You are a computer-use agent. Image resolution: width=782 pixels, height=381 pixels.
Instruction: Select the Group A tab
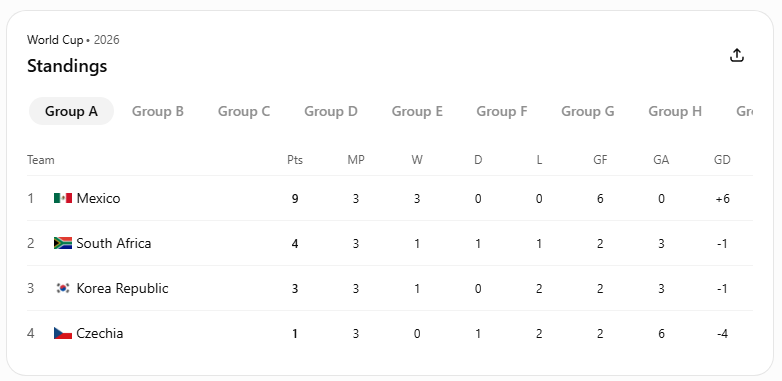tap(71, 111)
